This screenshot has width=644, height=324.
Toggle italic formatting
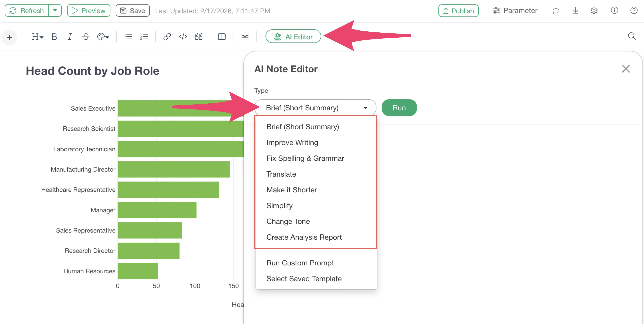[70, 37]
